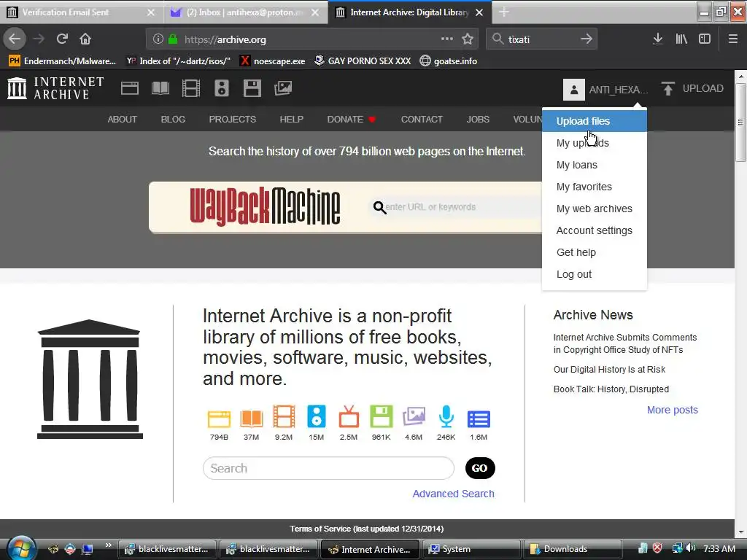Open the Video film icon in Archive header
747x560 pixels.
(191, 88)
